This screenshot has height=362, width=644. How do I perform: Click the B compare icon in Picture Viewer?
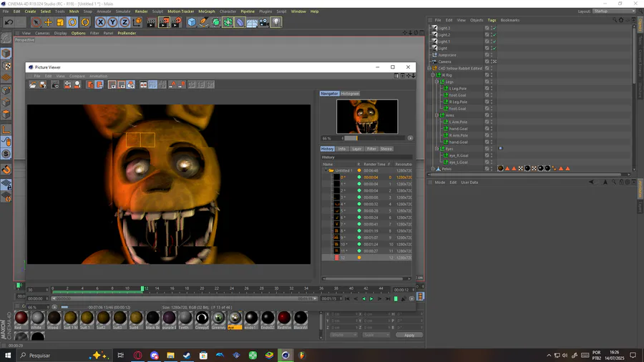click(x=182, y=84)
